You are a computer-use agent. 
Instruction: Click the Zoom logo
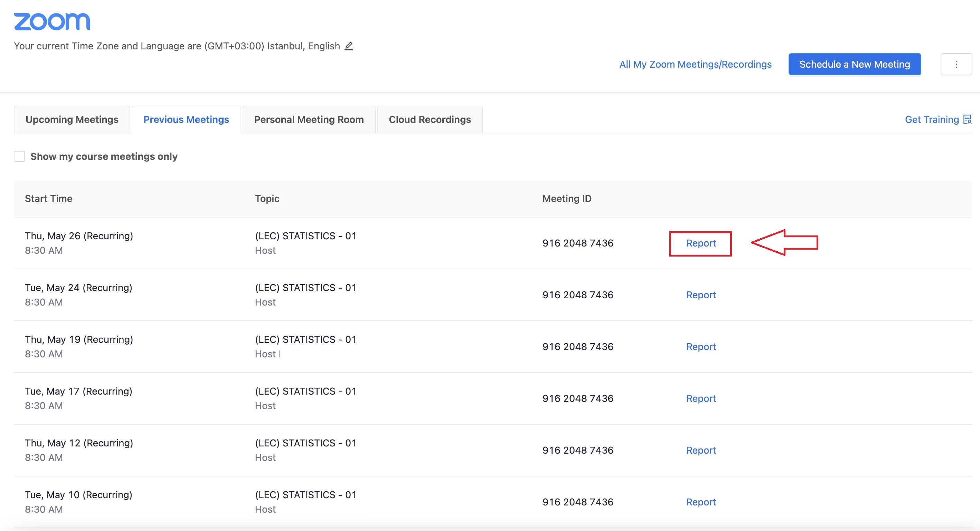pyautogui.click(x=52, y=21)
